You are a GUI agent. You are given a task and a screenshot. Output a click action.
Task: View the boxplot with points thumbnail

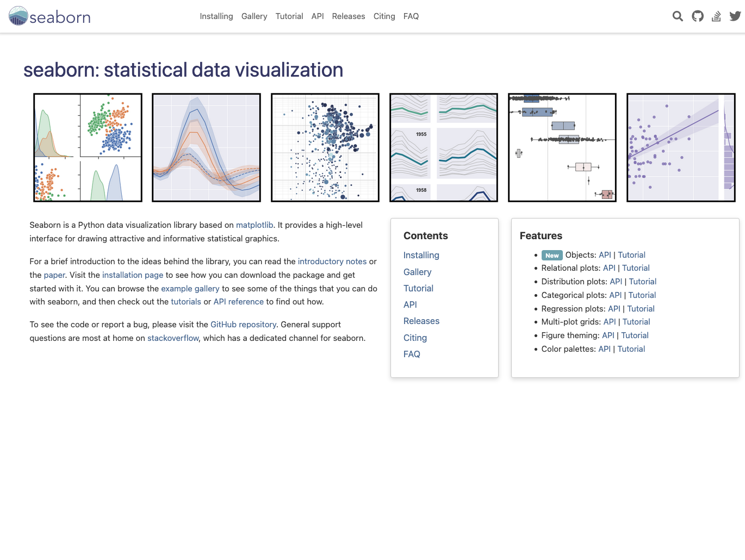(x=562, y=147)
